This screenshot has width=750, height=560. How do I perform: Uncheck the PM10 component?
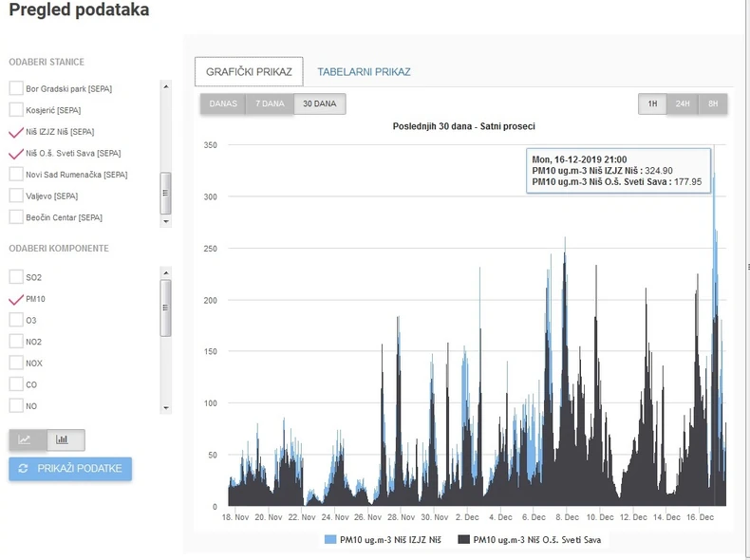[16, 298]
